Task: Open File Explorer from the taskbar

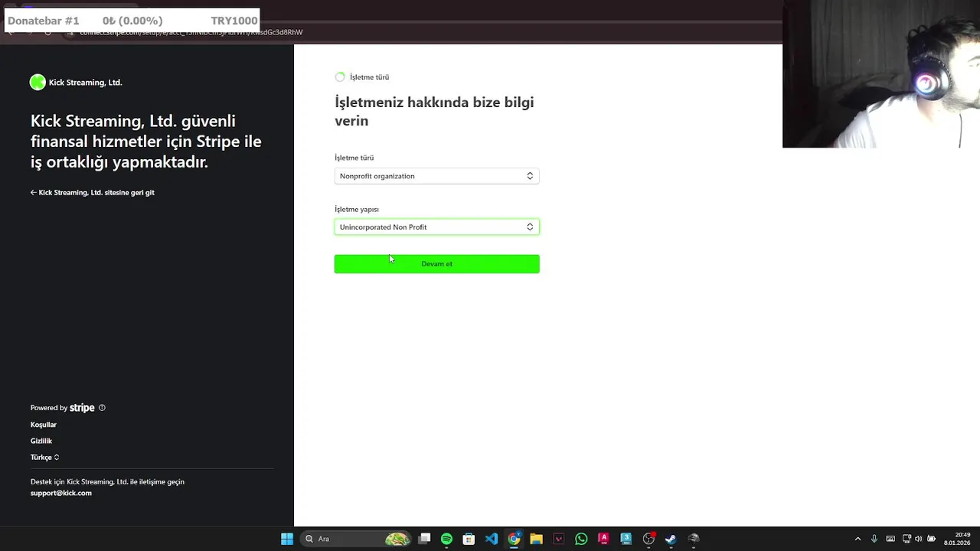Action: point(536,539)
